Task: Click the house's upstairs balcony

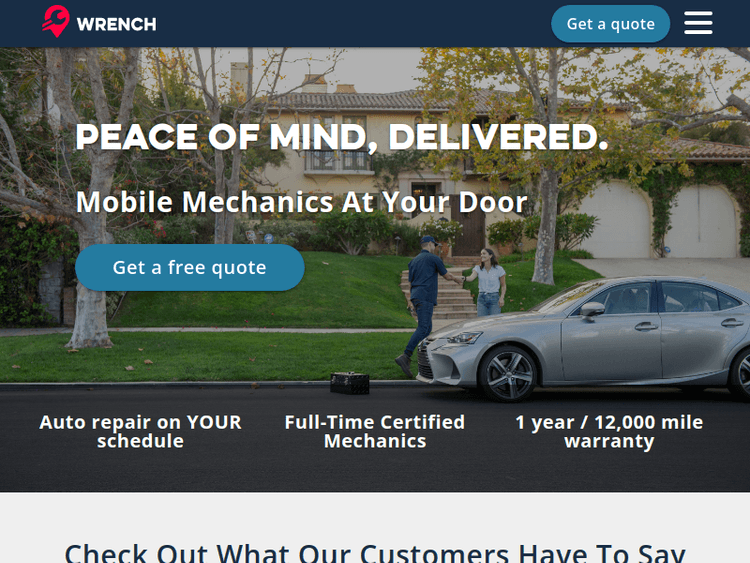Action: tap(339, 161)
